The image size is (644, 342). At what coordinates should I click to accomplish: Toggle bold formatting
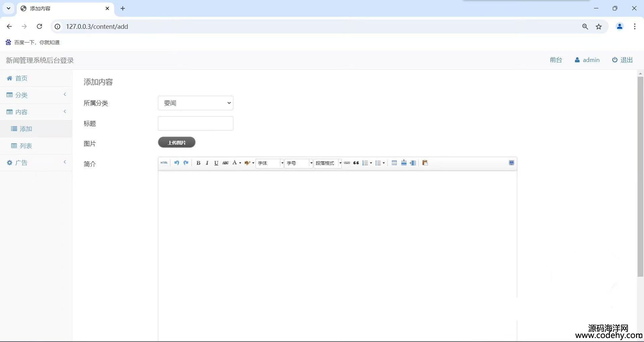click(198, 163)
